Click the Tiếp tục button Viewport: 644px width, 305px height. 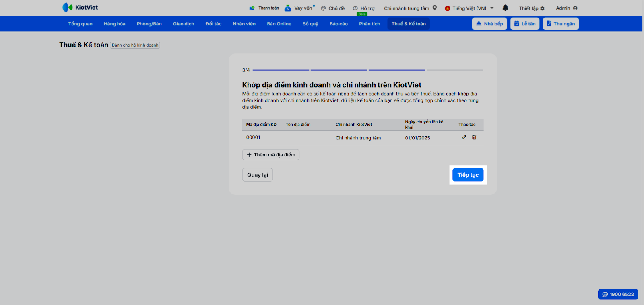pyautogui.click(x=468, y=175)
